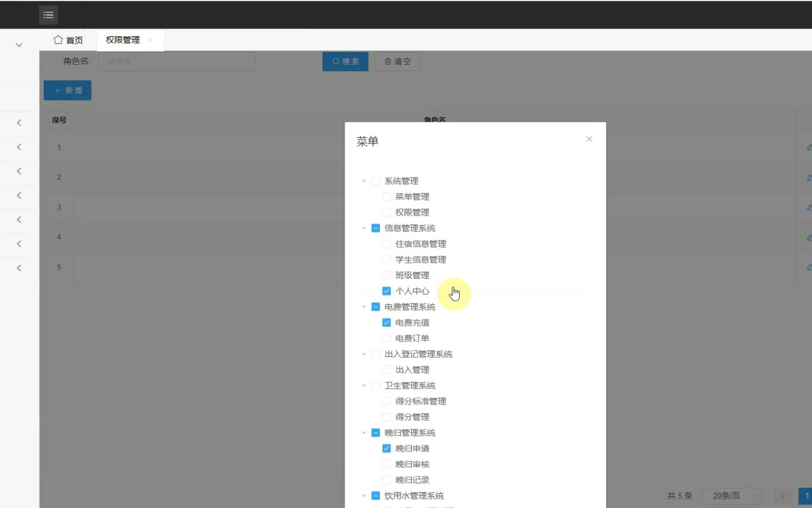Click edit pencil icon in row 1

[809, 147]
